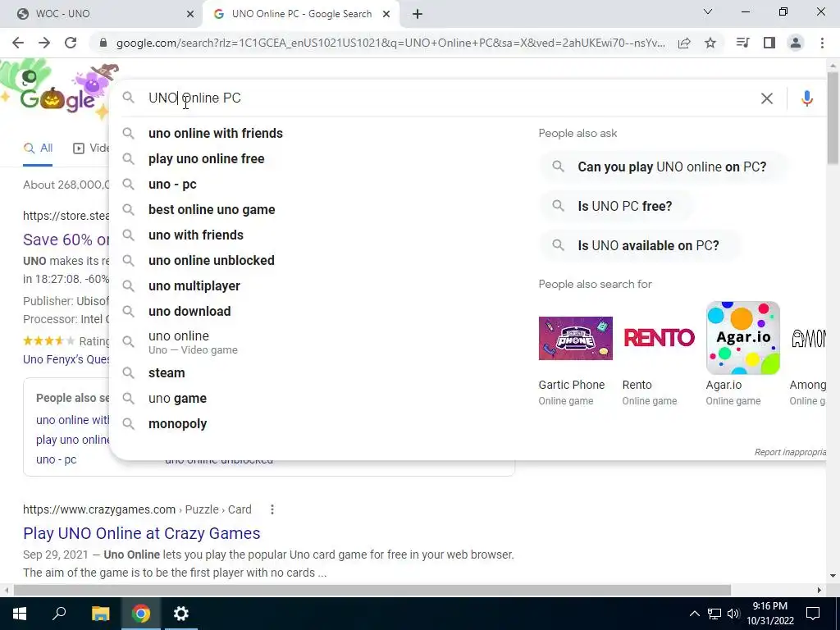Viewport: 840px width, 630px height.
Task: Open the Uno Fenyx's Quest sitelink
Action: (66, 359)
